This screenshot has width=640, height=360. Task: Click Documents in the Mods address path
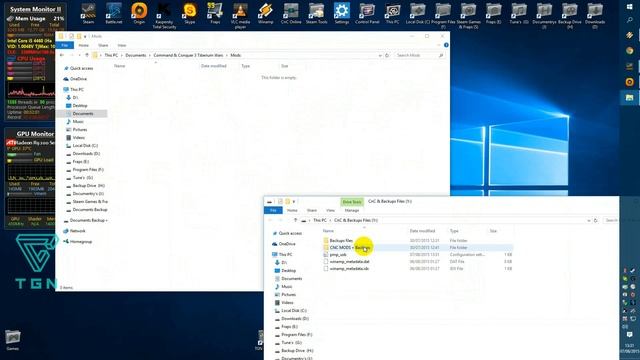tap(136, 55)
